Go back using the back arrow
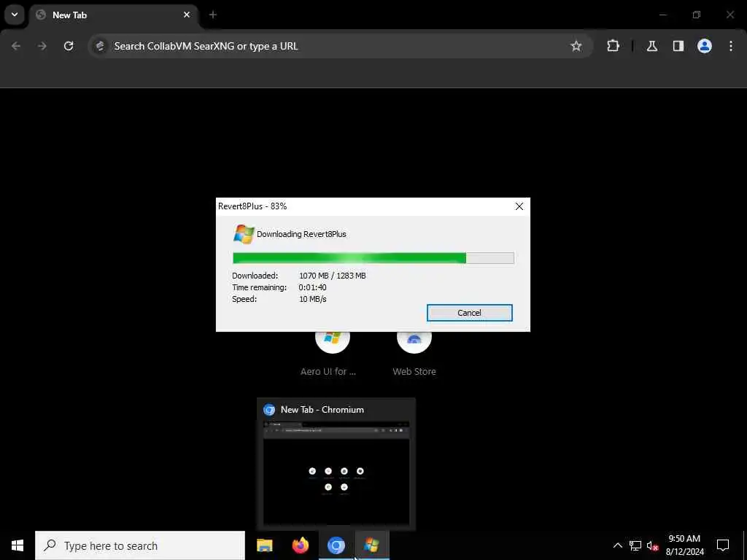The width and height of the screenshot is (747, 560). click(x=16, y=46)
